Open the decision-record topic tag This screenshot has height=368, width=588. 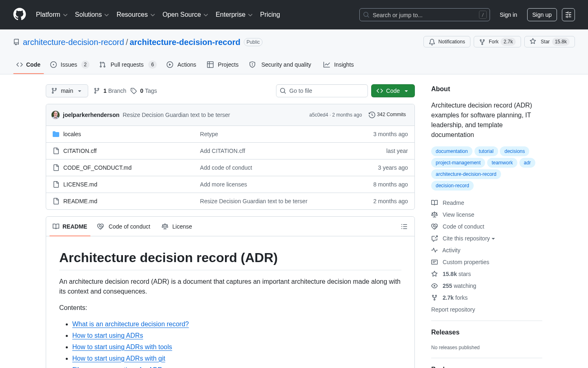point(452,186)
